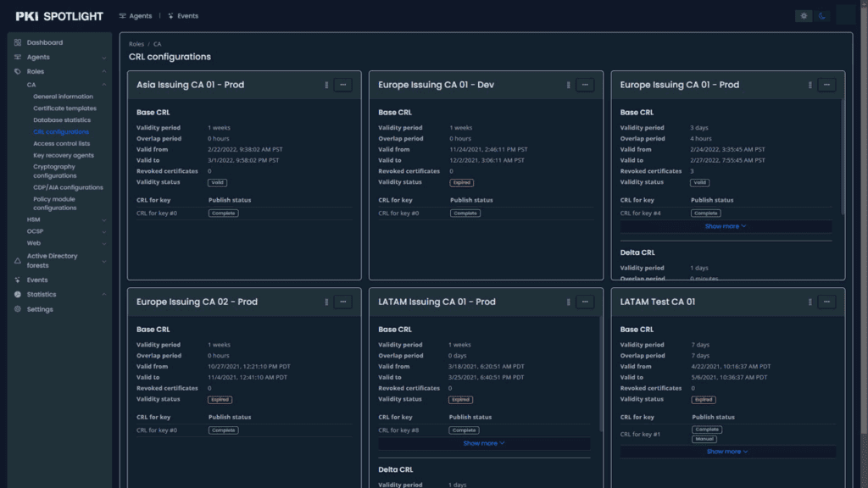Image resolution: width=868 pixels, height=488 pixels.
Task: Expand the sidebar Agents chevron
Action: [x=104, y=58]
